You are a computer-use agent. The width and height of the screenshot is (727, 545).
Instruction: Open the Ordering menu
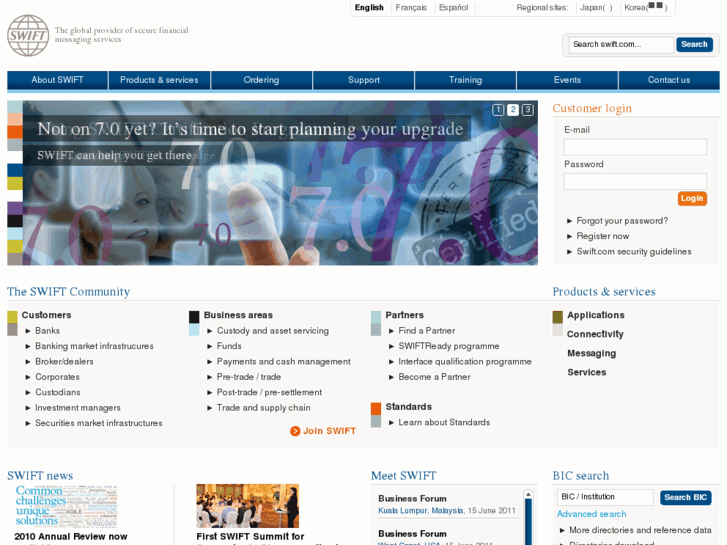click(261, 80)
